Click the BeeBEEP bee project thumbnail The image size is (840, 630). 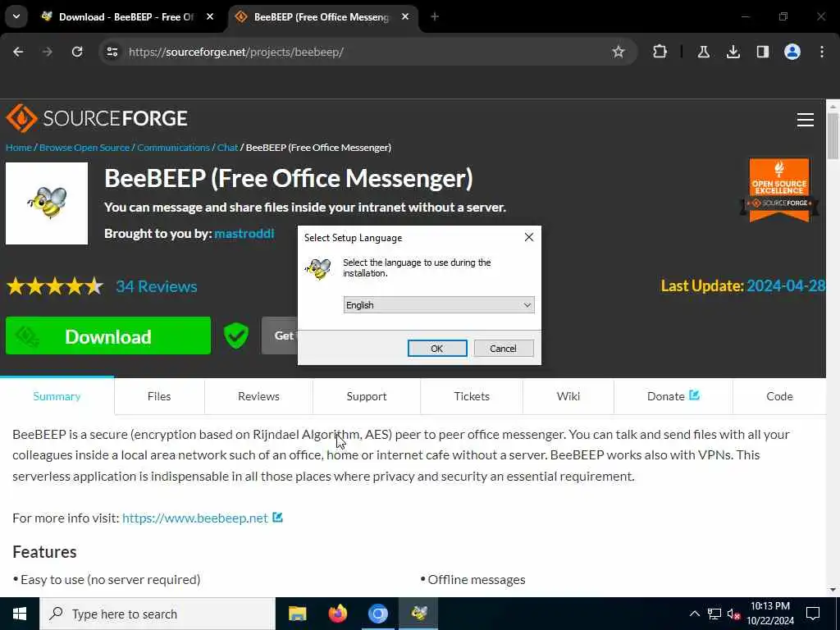[47, 203]
